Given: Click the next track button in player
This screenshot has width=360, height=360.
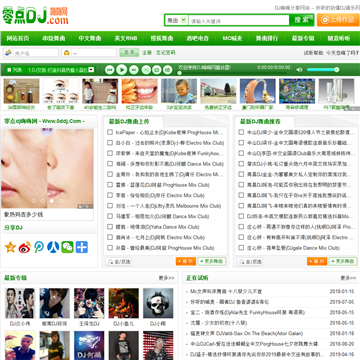Looking at the screenshot, I should 134,70.
